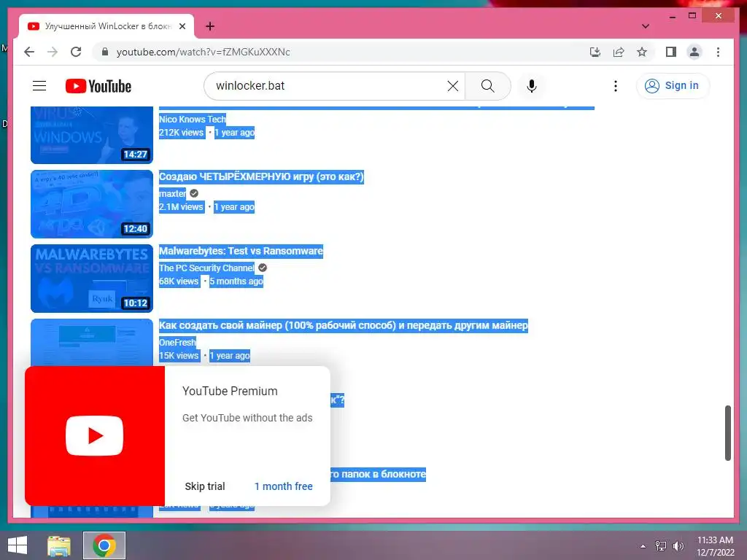Viewport: 747px width, 560px height.
Task: Open the OneFresh channel link
Action: 177,342
